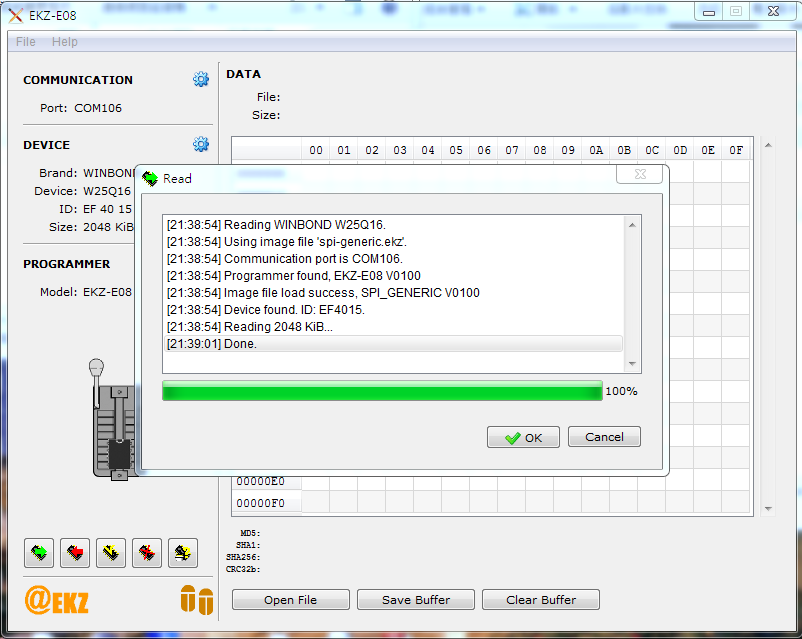The height and width of the screenshot is (639, 802).
Task: Click the orange double-T logo icon
Action: point(196,600)
